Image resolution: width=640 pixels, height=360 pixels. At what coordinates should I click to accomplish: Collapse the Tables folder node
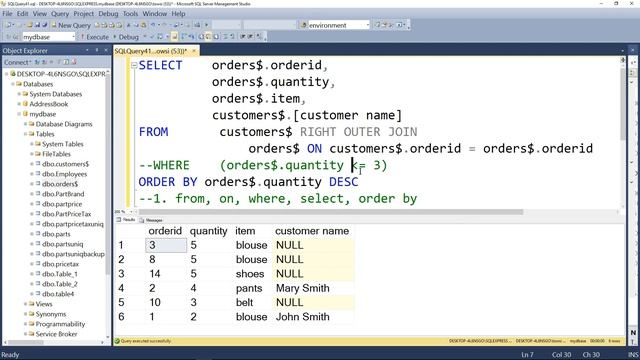tap(25, 134)
